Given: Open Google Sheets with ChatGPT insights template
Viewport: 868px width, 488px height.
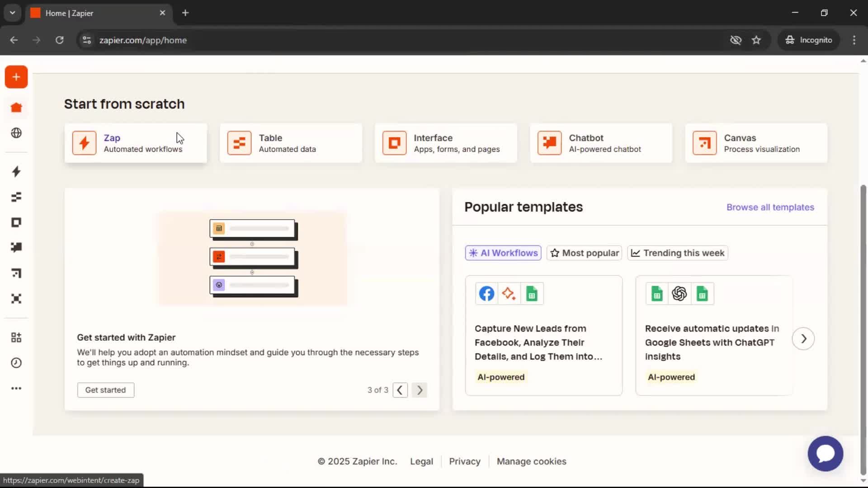Looking at the screenshot, I should tap(714, 336).
